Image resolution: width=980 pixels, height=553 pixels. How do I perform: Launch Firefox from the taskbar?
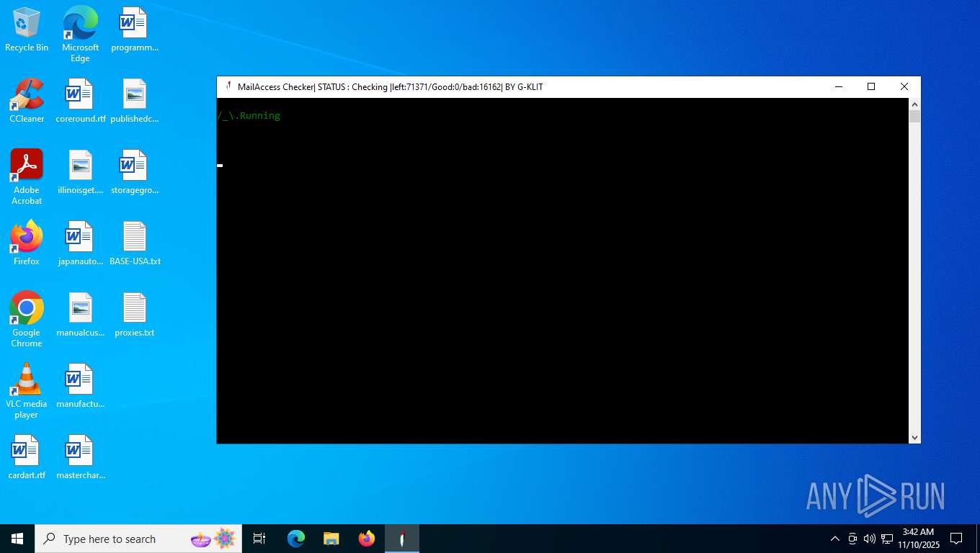367,539
